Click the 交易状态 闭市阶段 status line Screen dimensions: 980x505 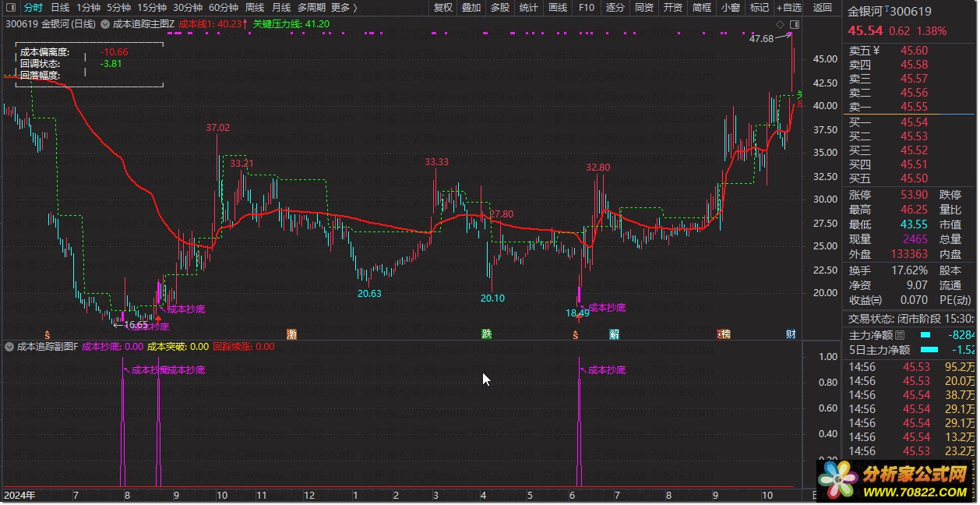pos(911,319)
